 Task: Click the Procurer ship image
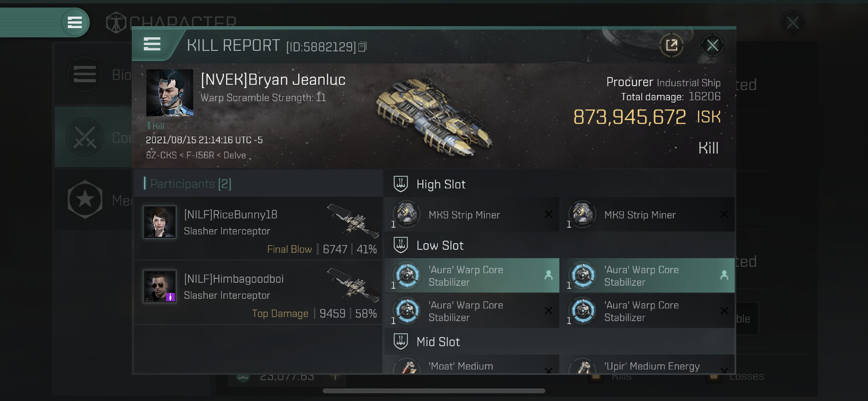pos(434,117)
